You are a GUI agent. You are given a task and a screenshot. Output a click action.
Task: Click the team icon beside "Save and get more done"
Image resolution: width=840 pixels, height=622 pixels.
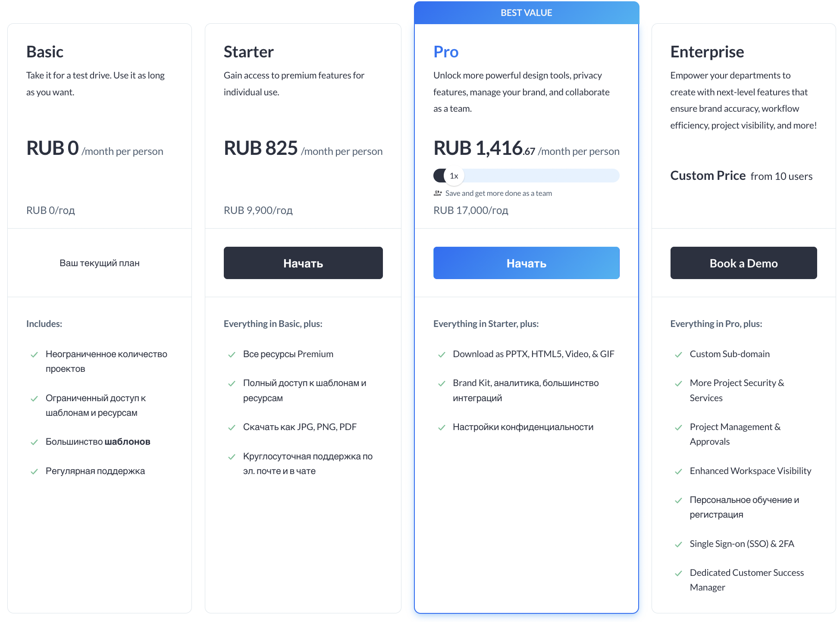[438, 193]
